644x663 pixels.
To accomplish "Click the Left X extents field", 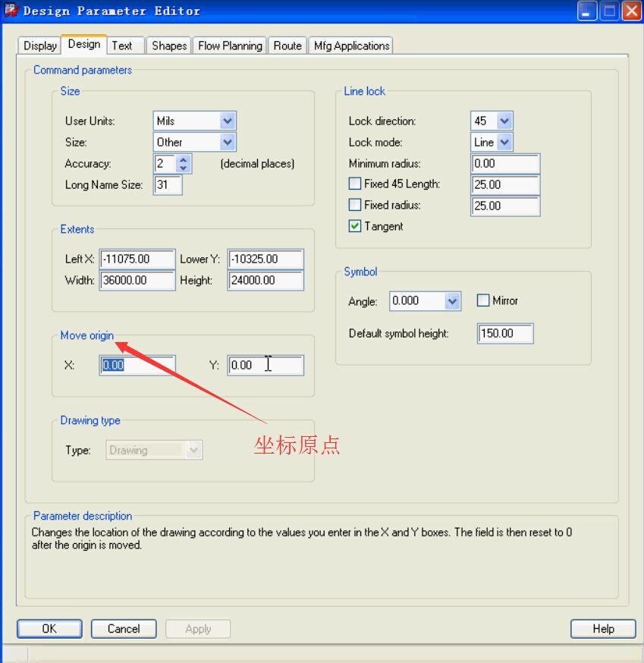I will point(137,259).
